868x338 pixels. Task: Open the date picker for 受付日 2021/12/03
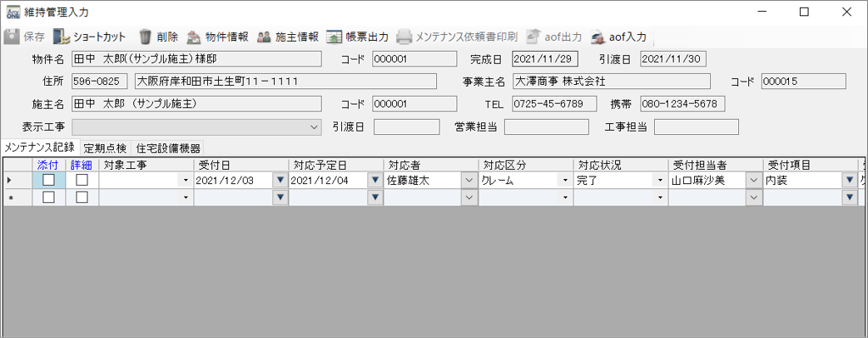point(280,180)
